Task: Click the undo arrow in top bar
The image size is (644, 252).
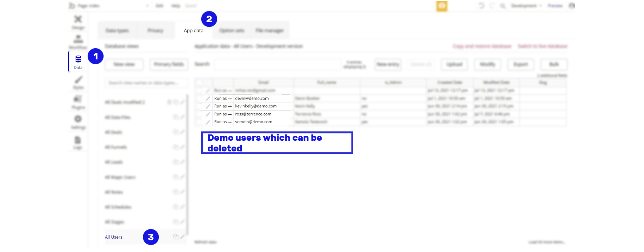Action: tap(481, 6)
